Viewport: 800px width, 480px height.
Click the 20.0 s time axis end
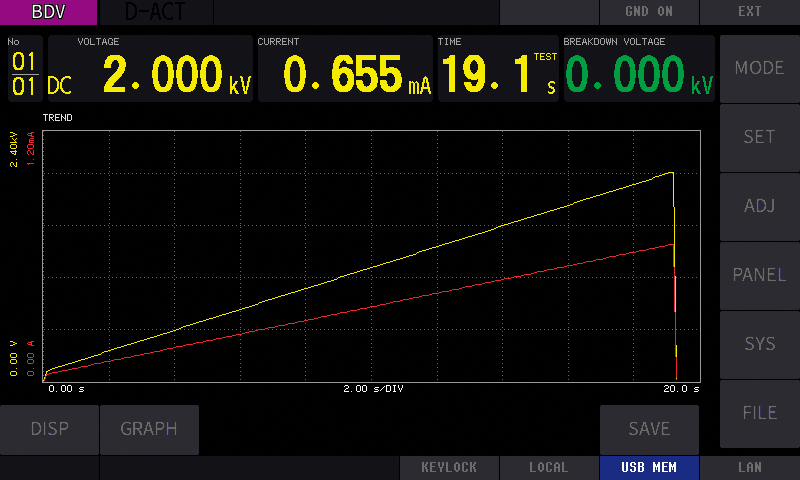[681, 389]
